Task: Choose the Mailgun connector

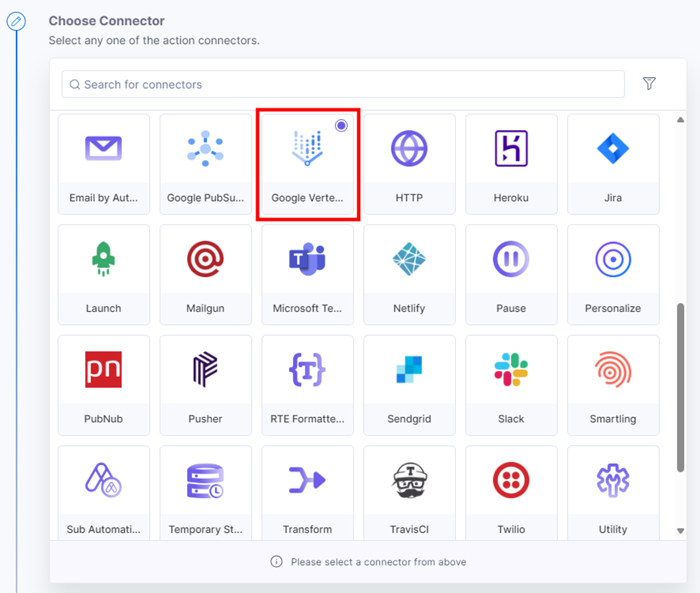Action: [x=205, y=275]
